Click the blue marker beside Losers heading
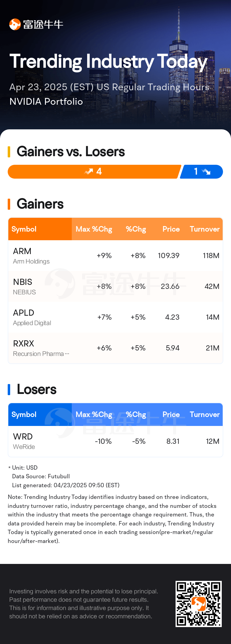This screenshot has height=644, width=231. click(x=9, y=389)
